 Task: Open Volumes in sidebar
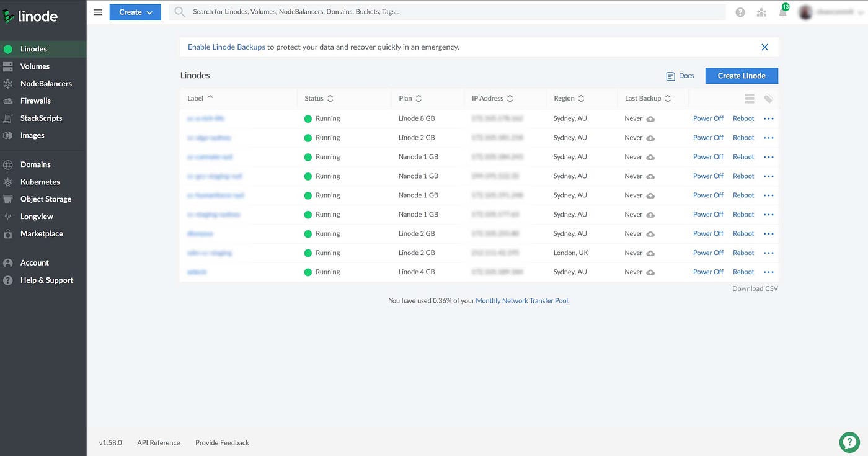(43, 66)
